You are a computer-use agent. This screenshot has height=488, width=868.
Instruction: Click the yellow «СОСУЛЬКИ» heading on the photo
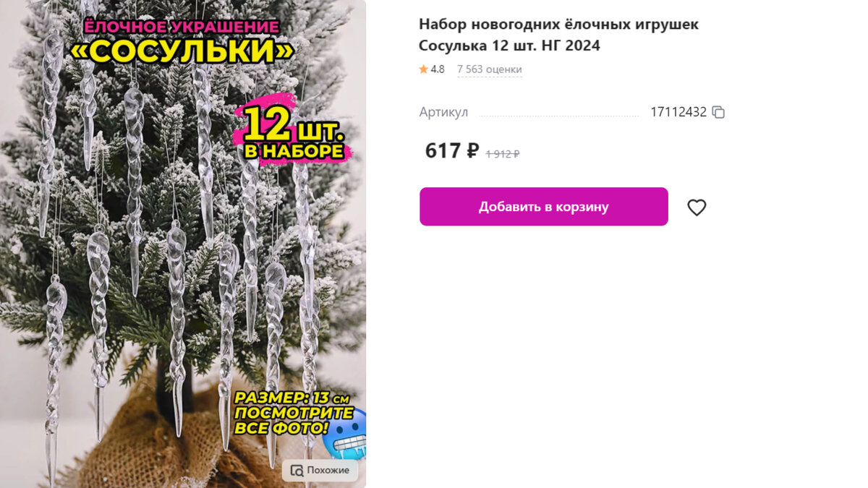(x=182, y=51)
